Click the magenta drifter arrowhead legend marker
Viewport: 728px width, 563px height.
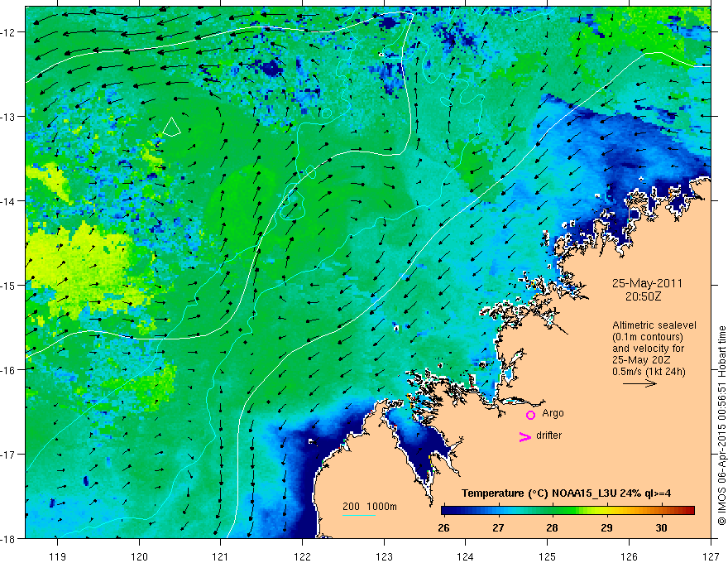tap(524, 437)
